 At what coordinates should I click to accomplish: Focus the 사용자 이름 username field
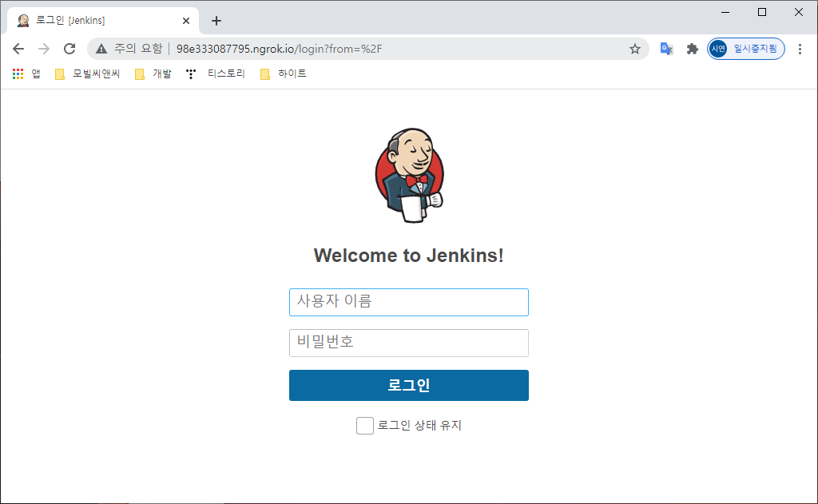click(x=409, y=302)
